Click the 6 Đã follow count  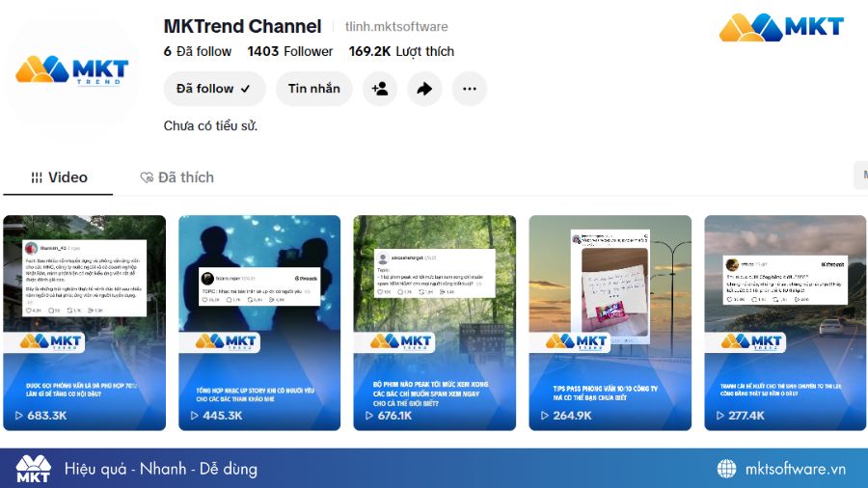(197, 51)
